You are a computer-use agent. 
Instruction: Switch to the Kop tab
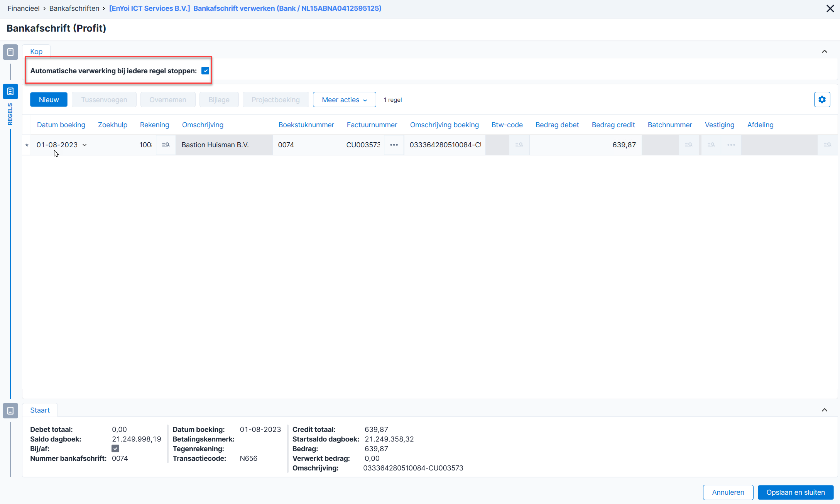click(36, 52)
